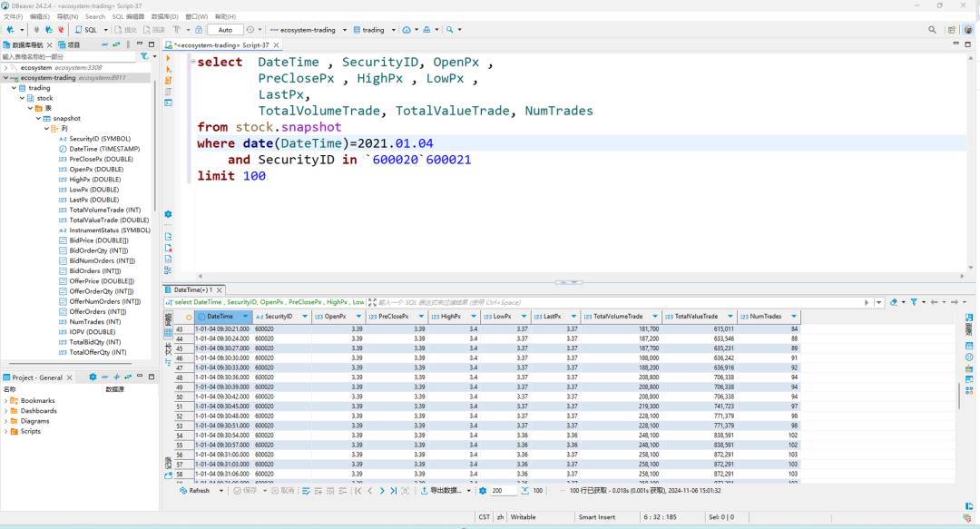Click the previous row arrow in results toolbar
This screenshot has width=980, height=529.
point(370,491)
